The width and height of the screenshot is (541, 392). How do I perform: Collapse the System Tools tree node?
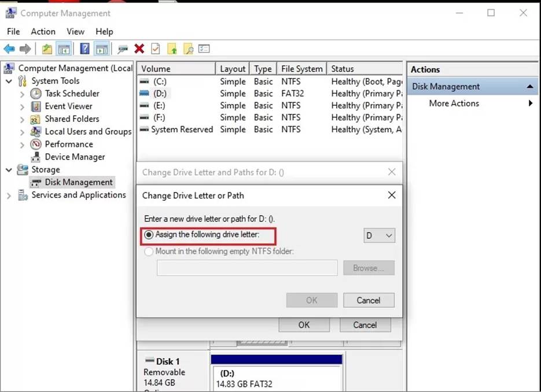(9, 82)
